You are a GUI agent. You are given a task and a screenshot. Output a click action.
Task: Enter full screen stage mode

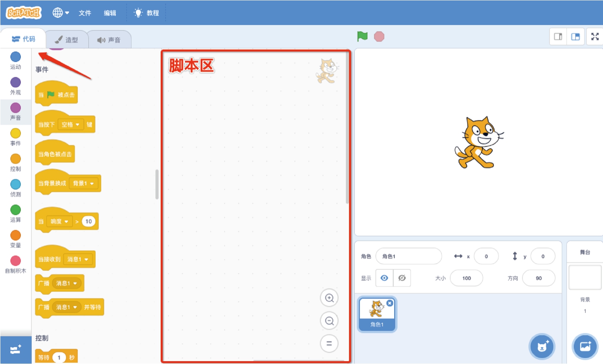[x=595, y=36]
